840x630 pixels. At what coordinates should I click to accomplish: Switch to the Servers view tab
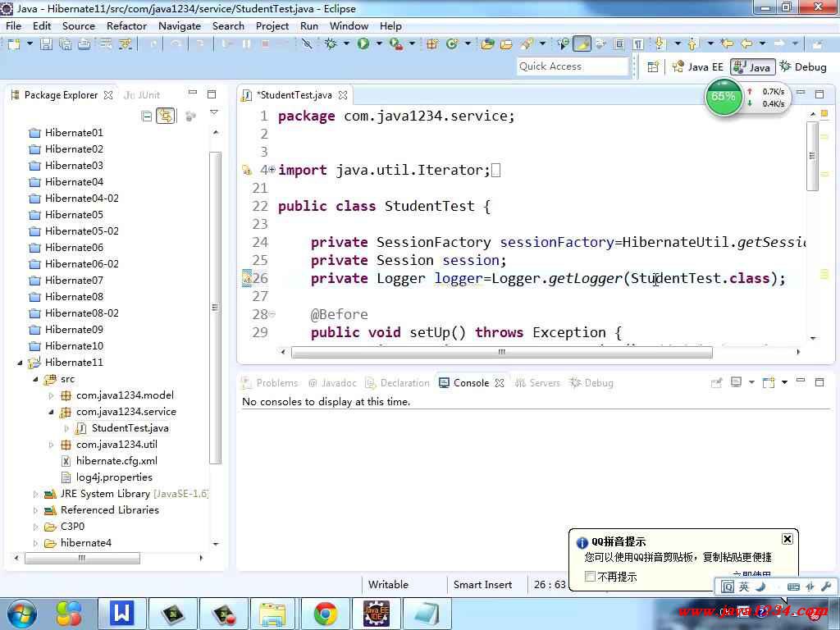coord(537,383)
